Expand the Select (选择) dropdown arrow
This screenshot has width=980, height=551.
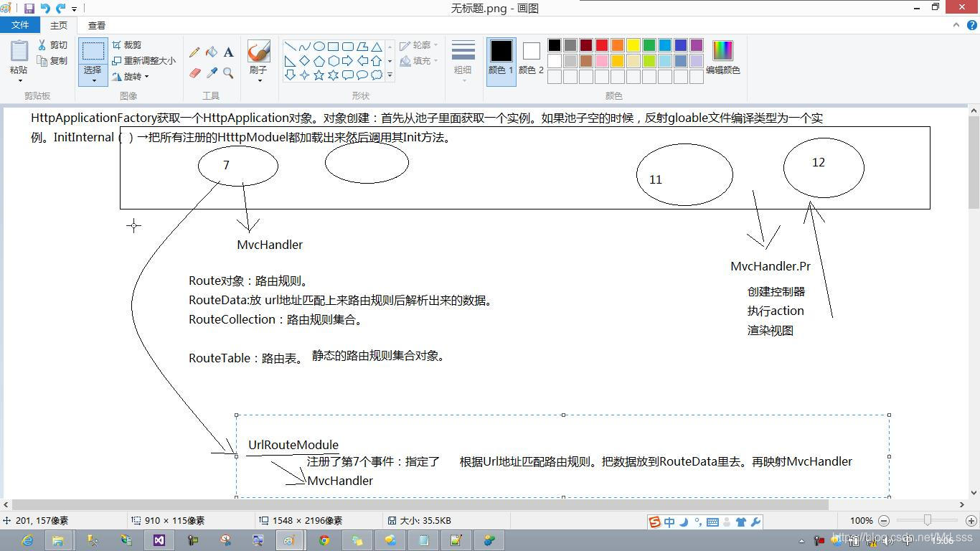[x=93, y=80]
